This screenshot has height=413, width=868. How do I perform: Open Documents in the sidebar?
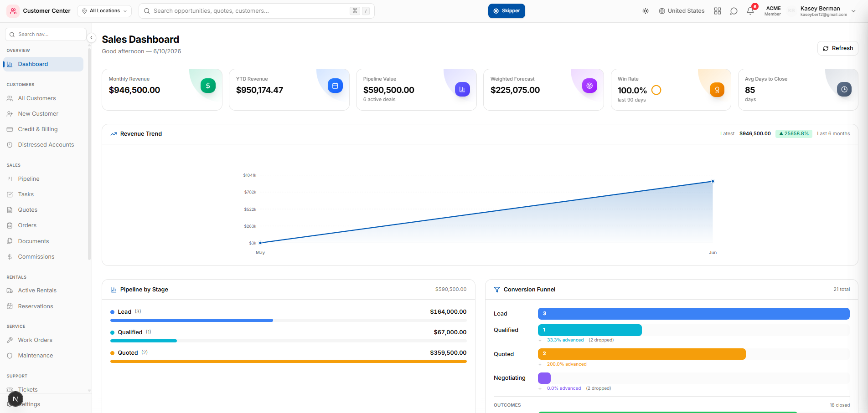(43, 241)
